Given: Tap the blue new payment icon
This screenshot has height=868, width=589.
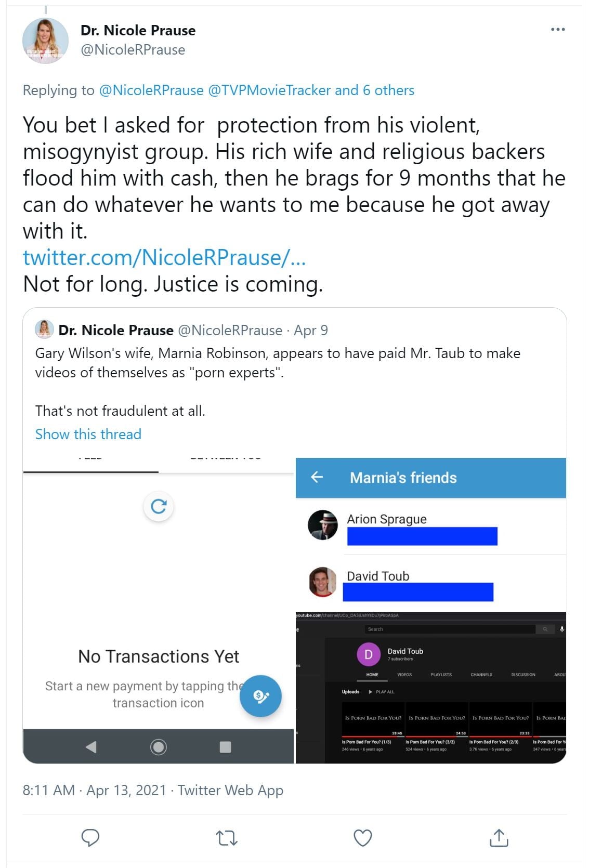Looking at the screenshot, I should tap(260, 696).
